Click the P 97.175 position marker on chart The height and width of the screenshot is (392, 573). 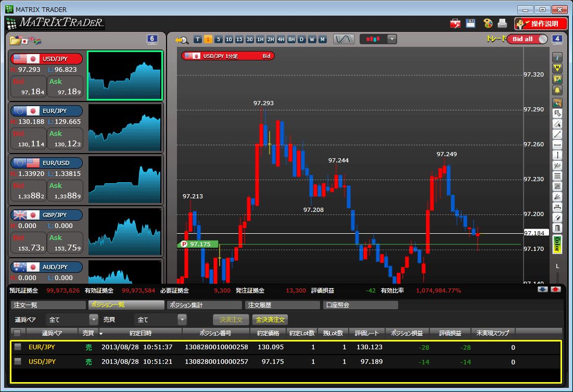tap(198, 244)
